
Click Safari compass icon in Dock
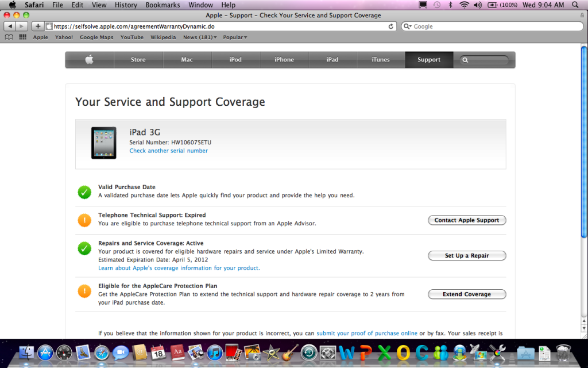click(102, 353)
